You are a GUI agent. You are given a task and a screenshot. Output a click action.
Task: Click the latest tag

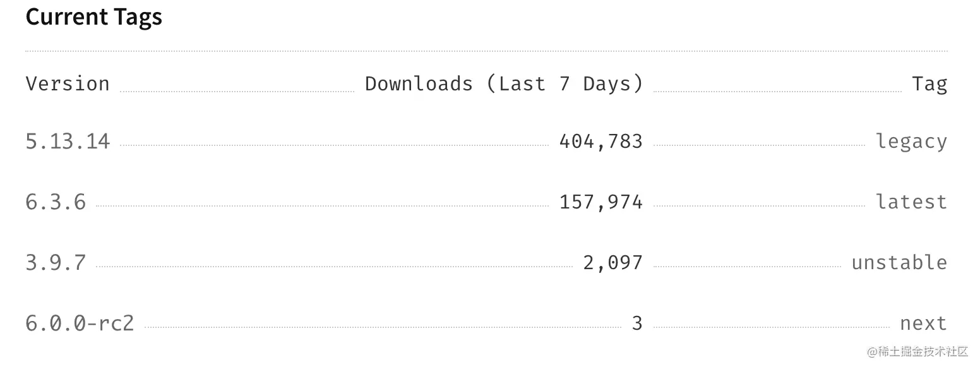point(911,202)
